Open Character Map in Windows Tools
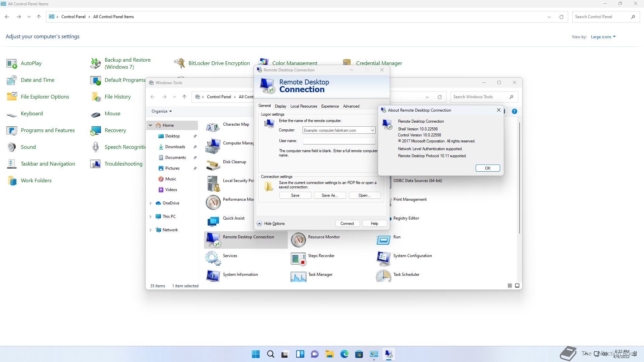This screenshot has height=362, width=644. click(213, 127)
